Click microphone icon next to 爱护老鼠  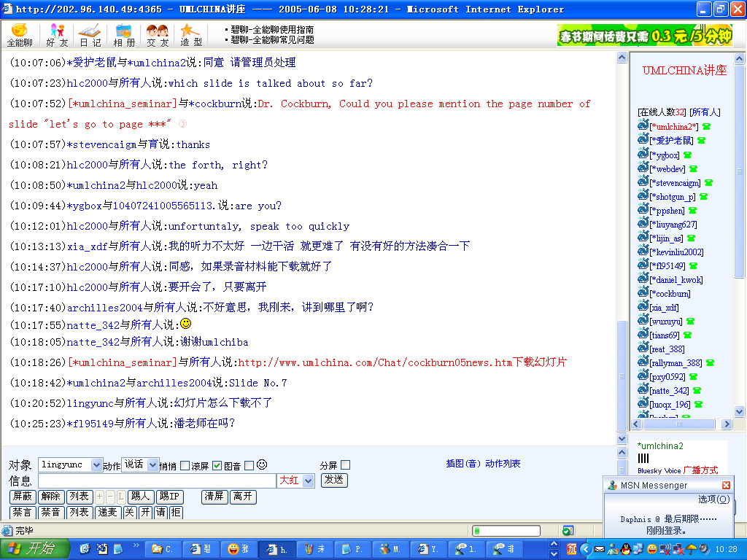point(701,141)
